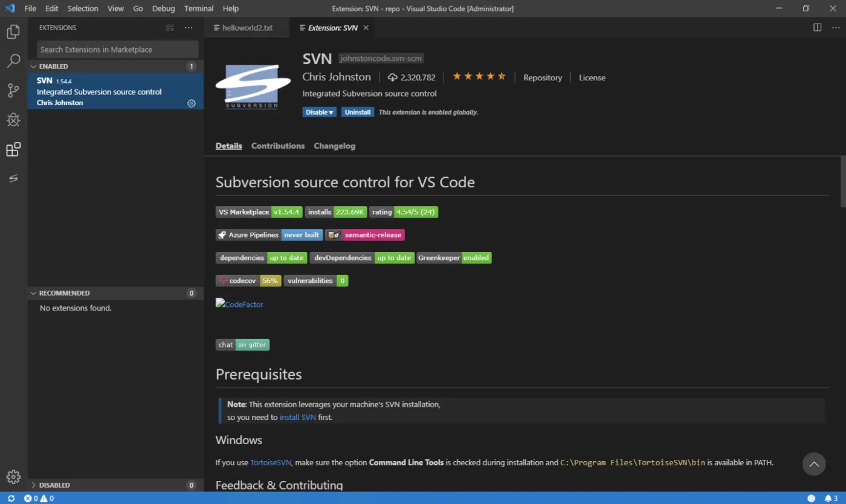Open the Source Control view icon
This screenshot has width=846, height=504.
pos(13,90)
